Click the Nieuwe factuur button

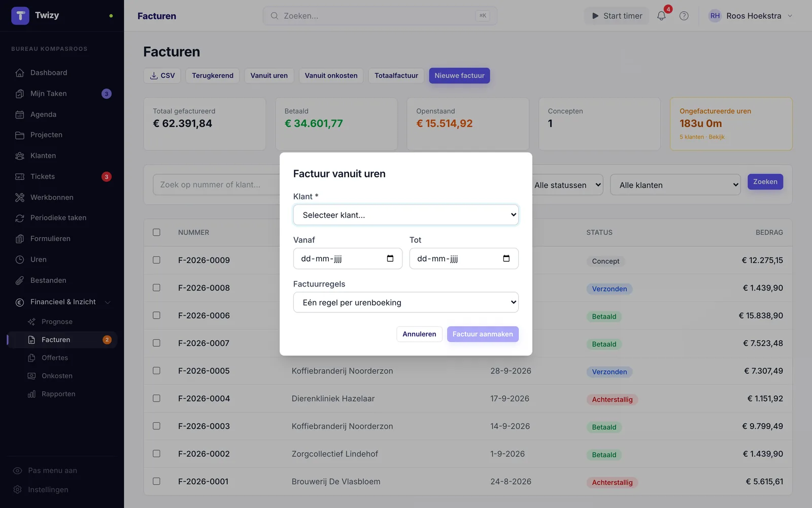point(459,76)
